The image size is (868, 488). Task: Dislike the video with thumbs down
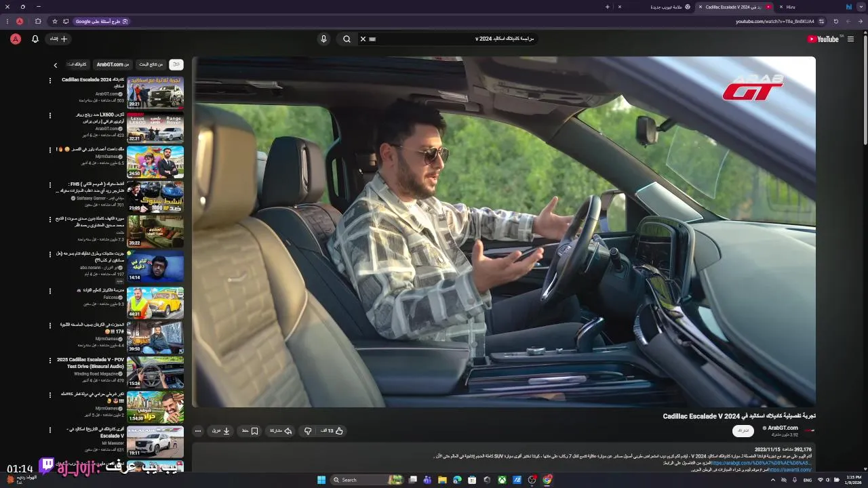(308, 430)
